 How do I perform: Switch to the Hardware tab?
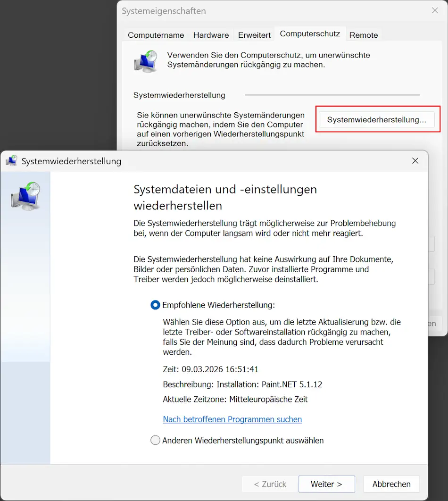211,35
